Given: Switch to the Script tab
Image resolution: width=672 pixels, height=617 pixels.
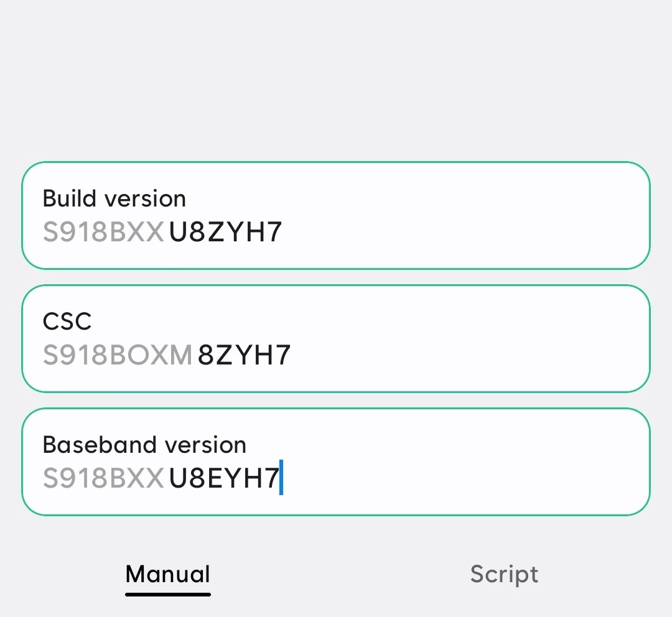Looking at the screenshot, I should [504, 573].
